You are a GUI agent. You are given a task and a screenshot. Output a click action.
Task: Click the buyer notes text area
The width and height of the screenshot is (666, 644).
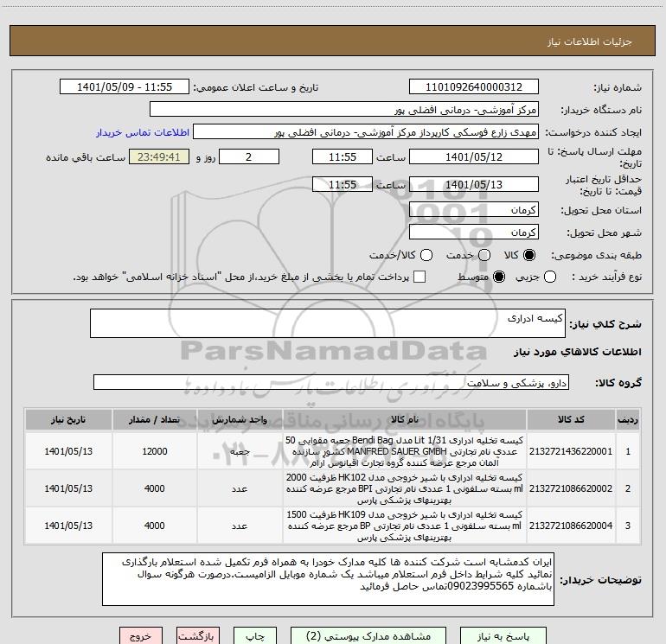[x=328, y=579]
